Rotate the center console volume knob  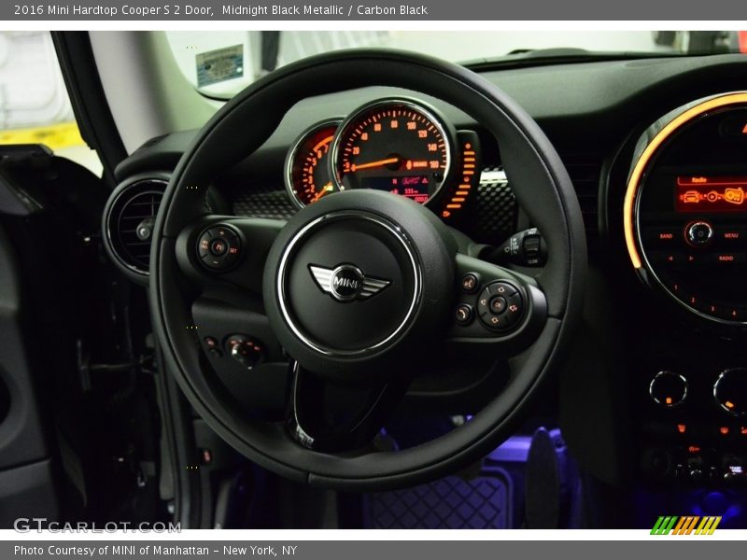click(x=699, y=232)
